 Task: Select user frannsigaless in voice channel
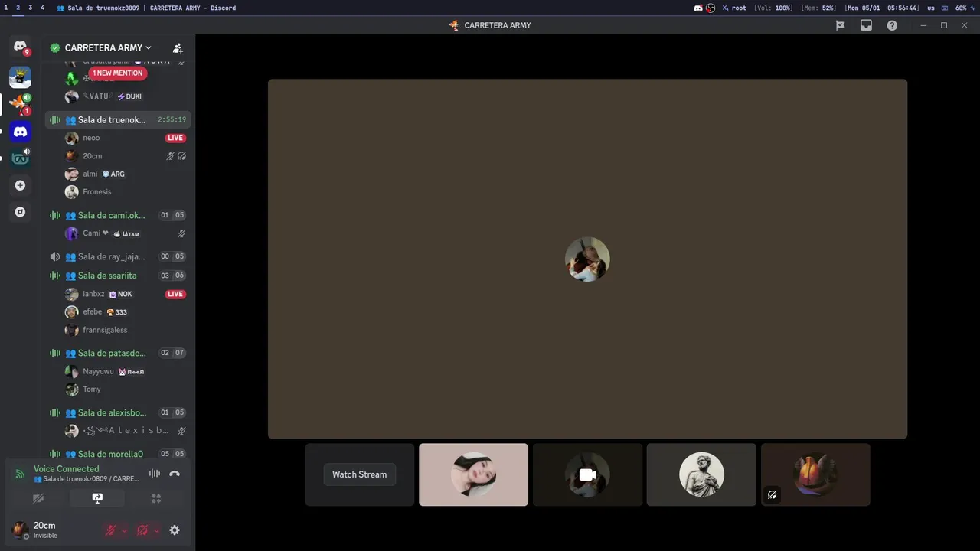pos(126,330)
